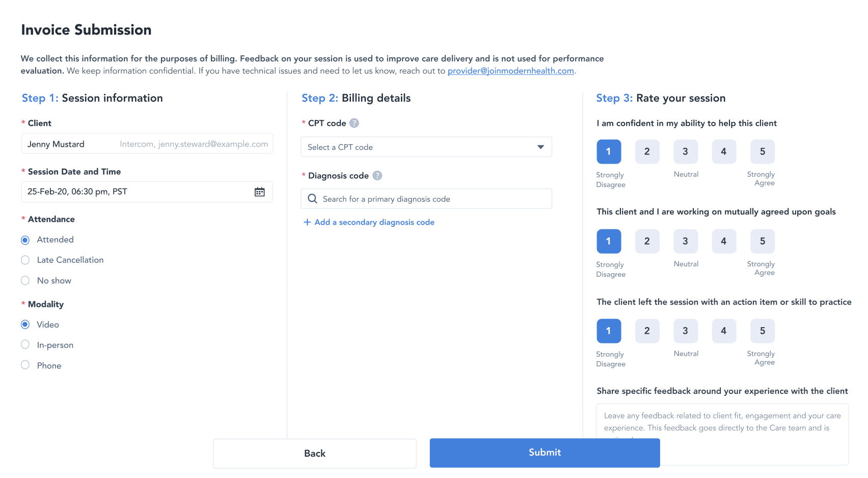The image size is (868, 478).
Task: Open the provider@joinmodernhealth.com email link
Action: click(510, 71)
